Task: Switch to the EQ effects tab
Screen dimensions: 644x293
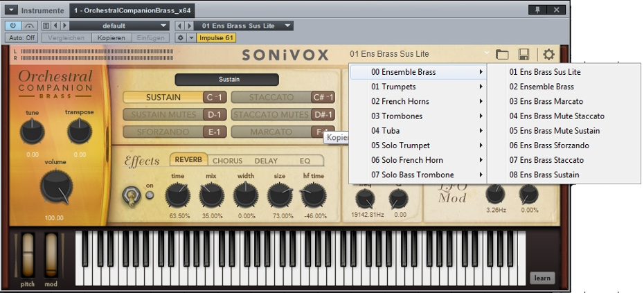Action: [305, 161]
